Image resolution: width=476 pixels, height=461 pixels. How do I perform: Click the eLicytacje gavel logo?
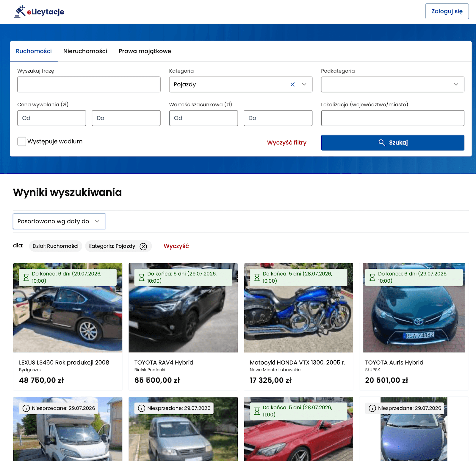coord(39,12)
